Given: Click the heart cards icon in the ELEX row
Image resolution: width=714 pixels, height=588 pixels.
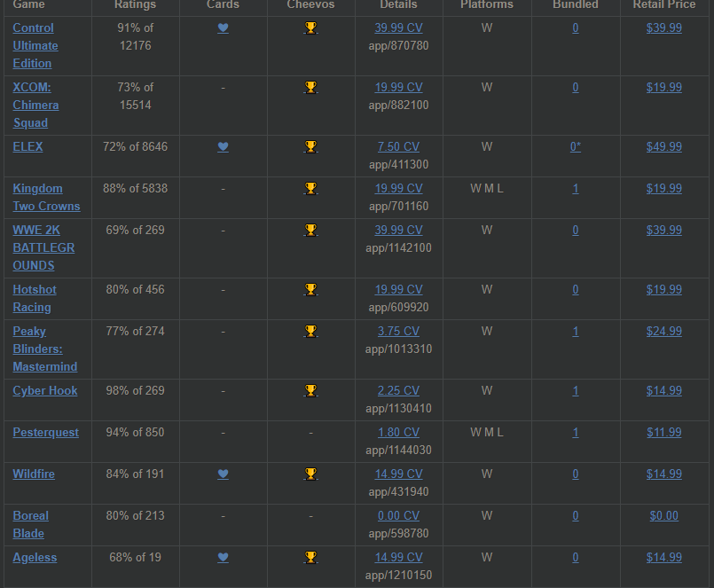Looking at the screenshot, I should pyautogui.click(x=223, y=146).
